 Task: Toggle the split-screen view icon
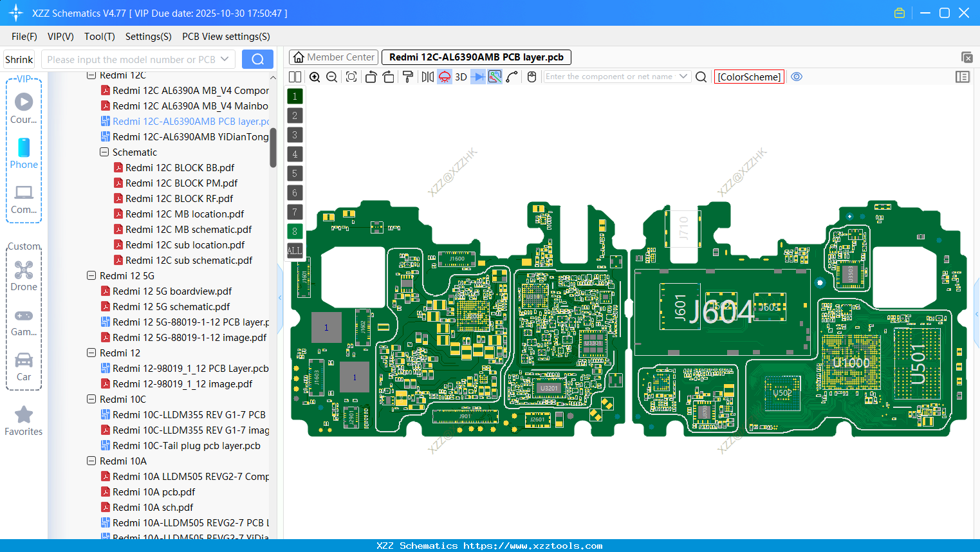(x=295, y=77)
